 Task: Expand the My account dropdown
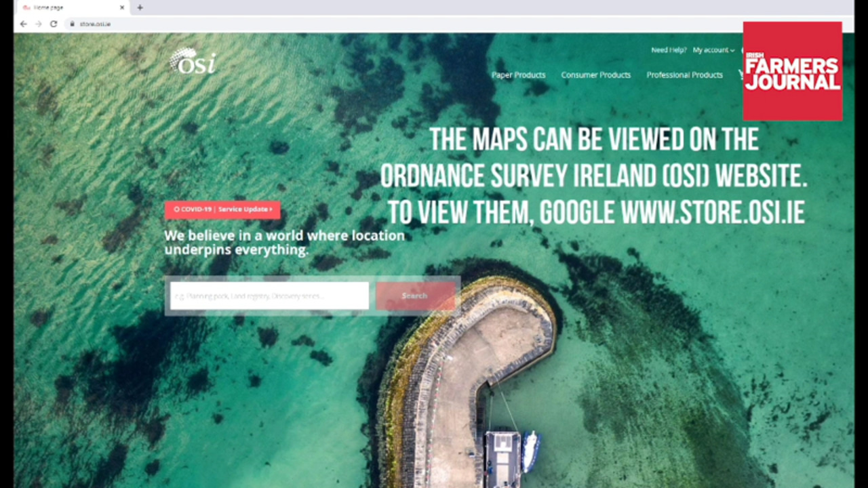click(713, 50)
